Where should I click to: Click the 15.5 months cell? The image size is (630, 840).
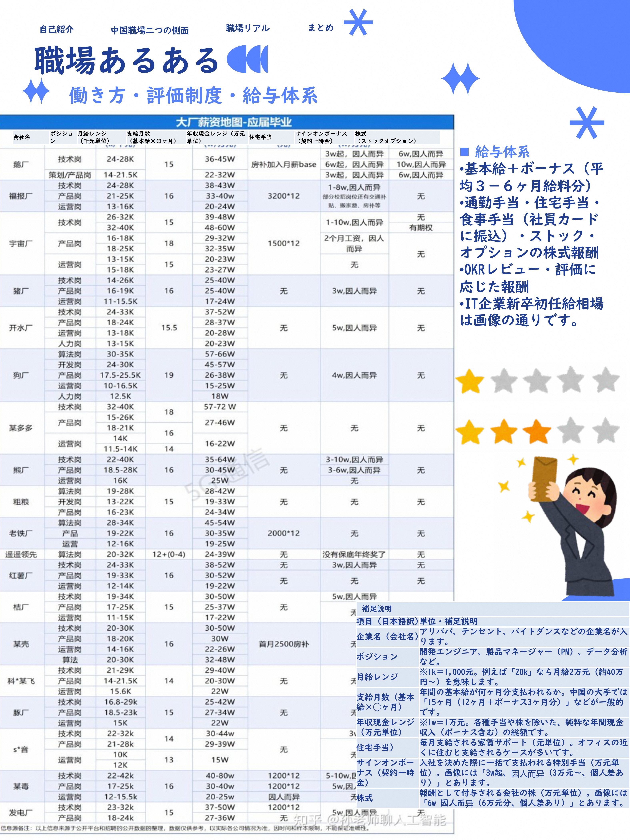pyautogui.click(x=169, y=328)
